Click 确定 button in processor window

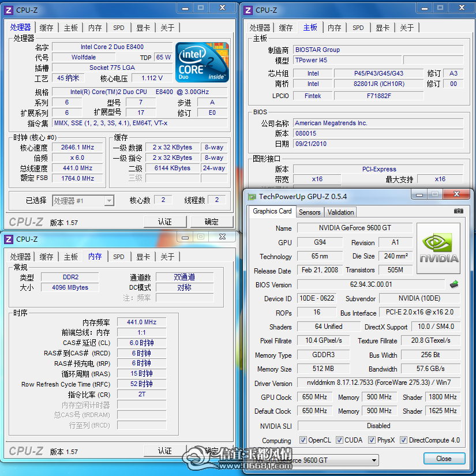pyautogui.click(x=212, y=222)
